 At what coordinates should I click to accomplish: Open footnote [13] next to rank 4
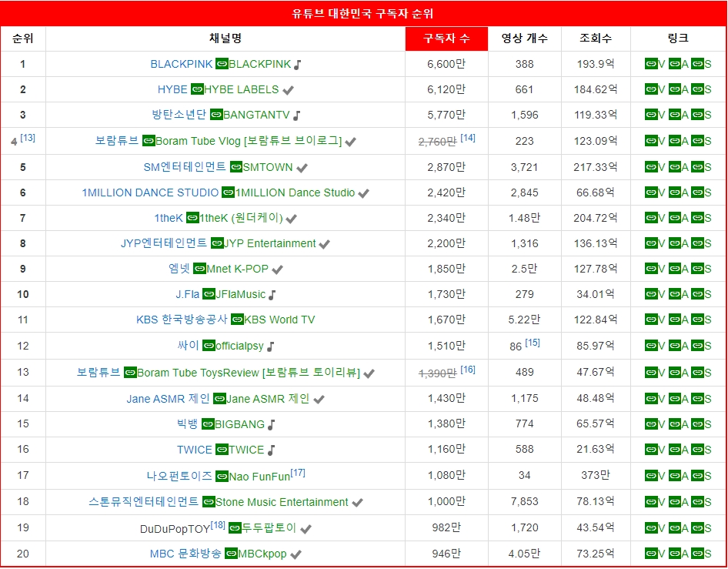[x=28, y=138]
